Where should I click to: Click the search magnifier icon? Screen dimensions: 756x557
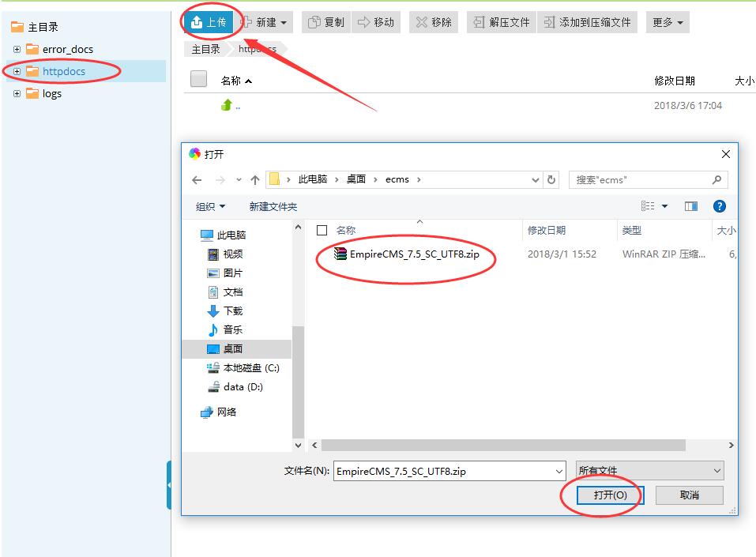pos(717,180)
